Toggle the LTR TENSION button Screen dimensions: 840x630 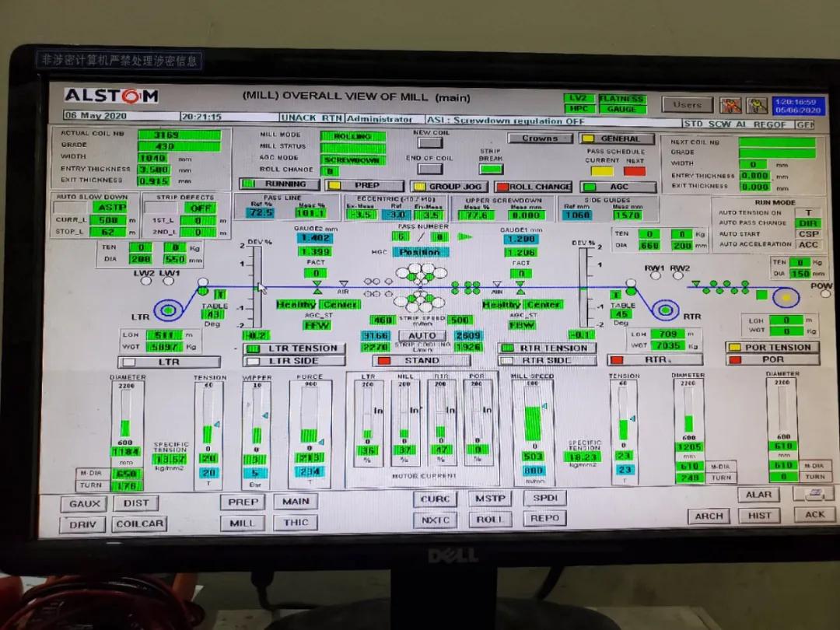tap(294, 348)
